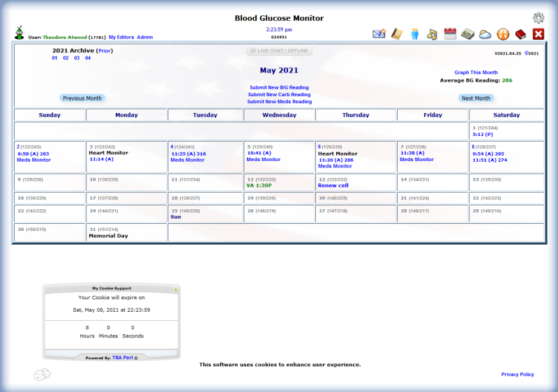Click the day 8 date number link

474,146
